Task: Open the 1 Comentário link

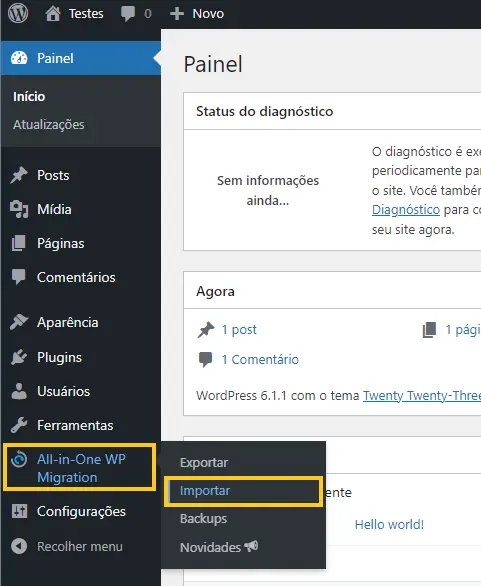Action: pyautogui.click(x=260, y=360)
